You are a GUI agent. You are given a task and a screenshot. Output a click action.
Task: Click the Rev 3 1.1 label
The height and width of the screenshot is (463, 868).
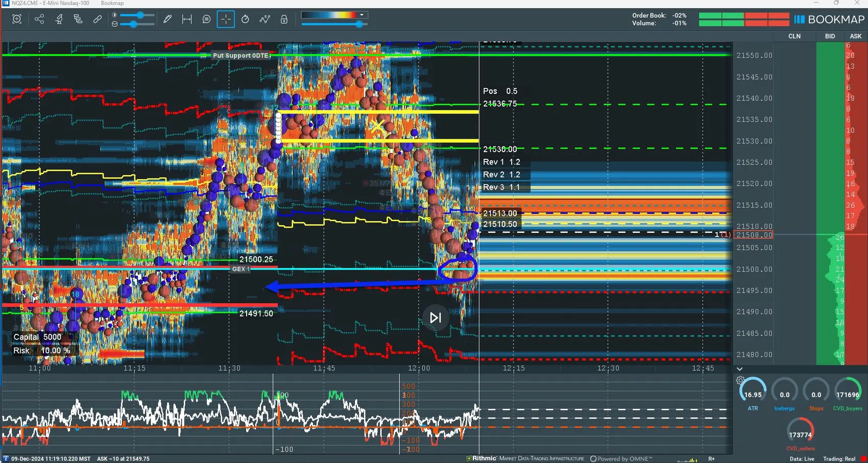501,187
